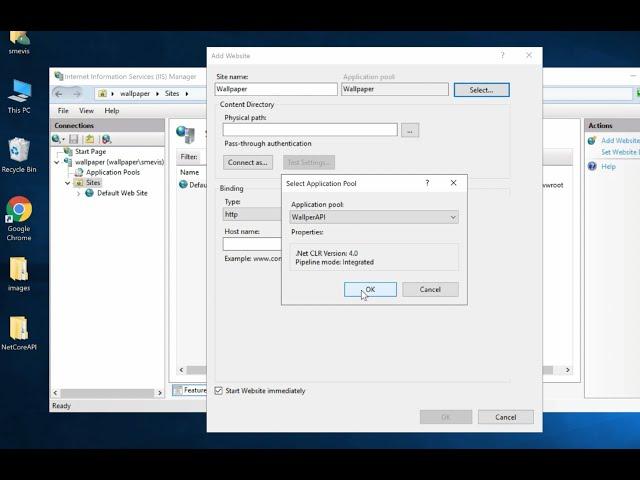Viewport: 640px width, 480px height.
Task: Click the Site name input field
Action: (276, 89)
